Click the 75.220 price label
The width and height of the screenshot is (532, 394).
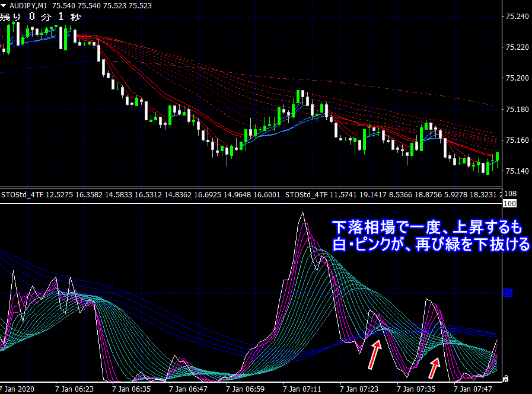click(x=517, y=47)
